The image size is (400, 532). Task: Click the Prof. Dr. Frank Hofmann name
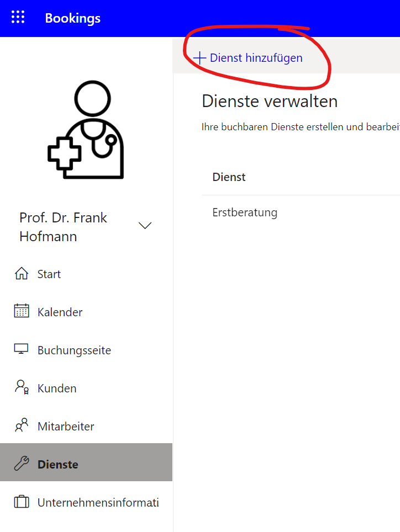(64, 227)
